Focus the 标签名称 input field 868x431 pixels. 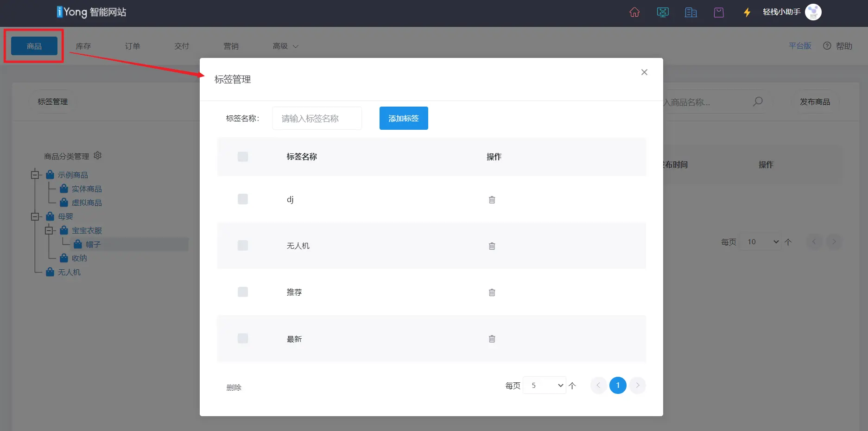(x=317, y=119)
